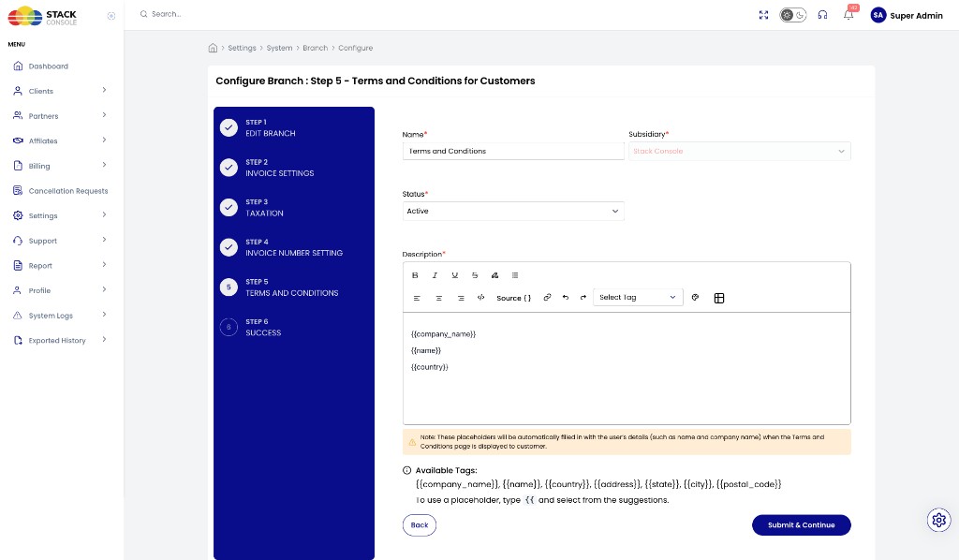The width and height of the screenshot is (959, 560).
Task: Open the Report menu item
Action: click(x=40, y=266)
